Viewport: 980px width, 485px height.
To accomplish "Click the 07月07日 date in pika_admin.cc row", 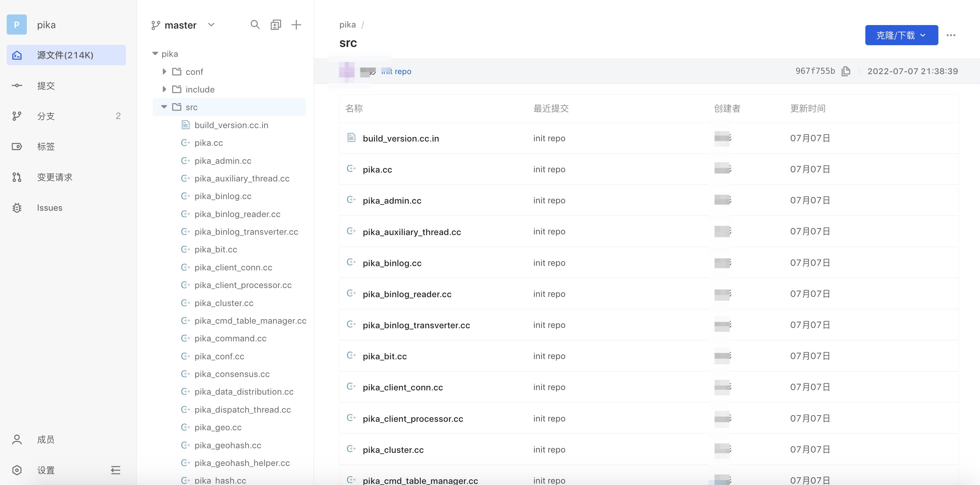I will 810,200.
